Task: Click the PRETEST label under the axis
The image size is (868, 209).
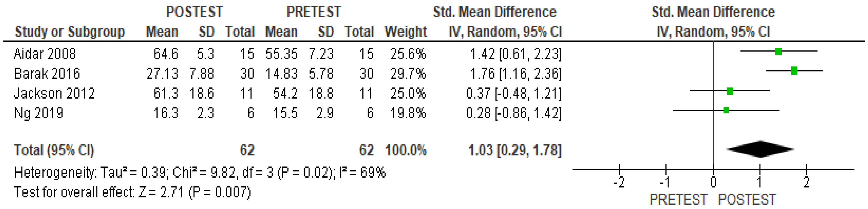Action: click(678, 200)
